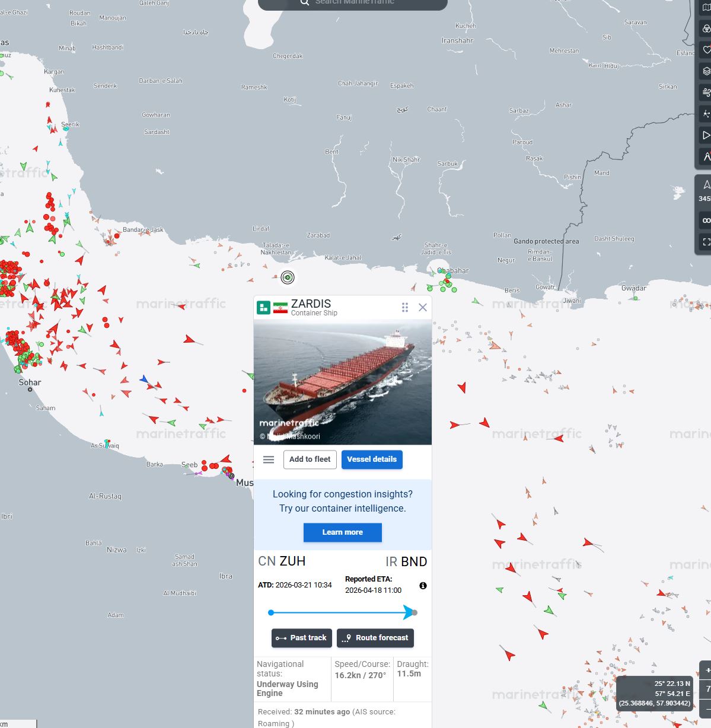This screenshot has height=728, width=711.
Task: Click departure port CN ZUH
Action: (x=282, y=561)
